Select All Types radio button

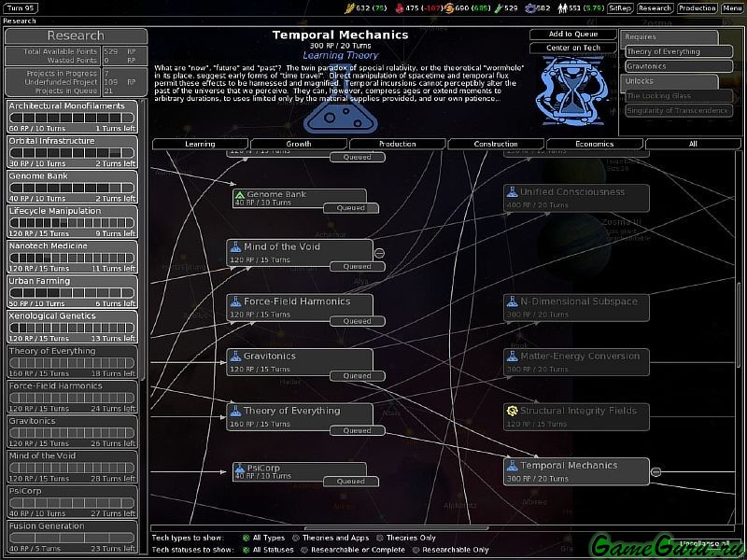pyautogui.click(x=246, y=538)
